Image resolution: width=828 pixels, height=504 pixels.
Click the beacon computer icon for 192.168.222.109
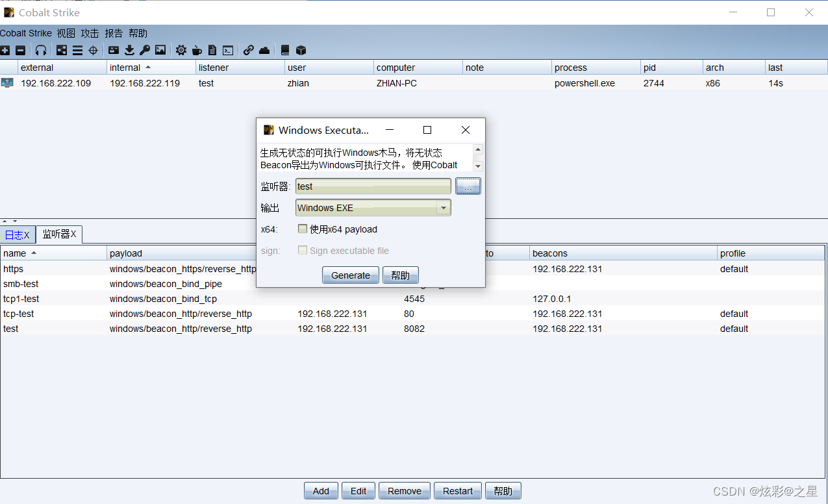pyautogui.click(x=7, y=83)
